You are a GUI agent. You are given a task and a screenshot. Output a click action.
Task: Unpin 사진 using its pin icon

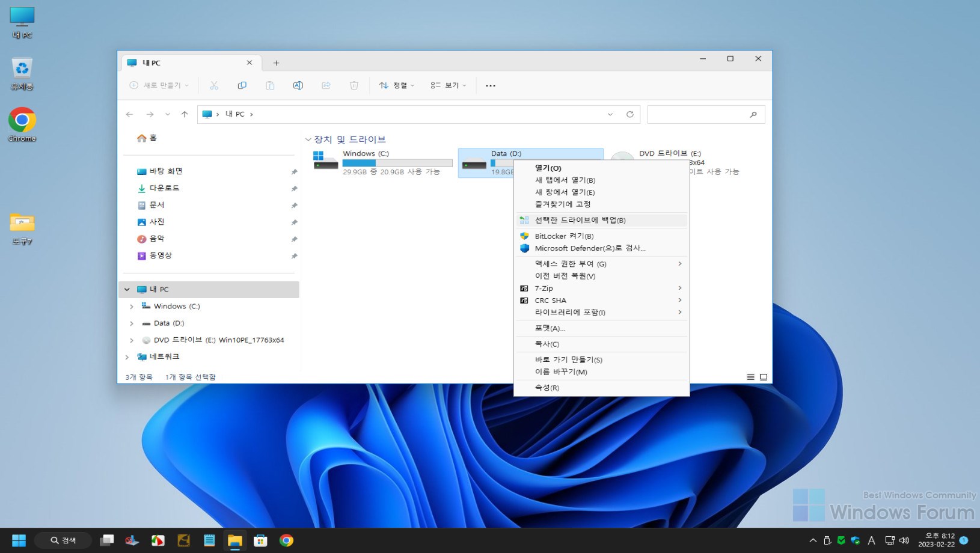[x=294, y=222]
